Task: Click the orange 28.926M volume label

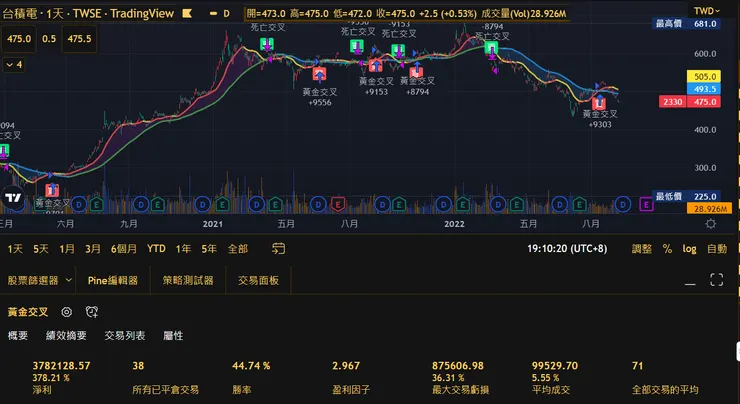Action: click(x=710, y=208)
